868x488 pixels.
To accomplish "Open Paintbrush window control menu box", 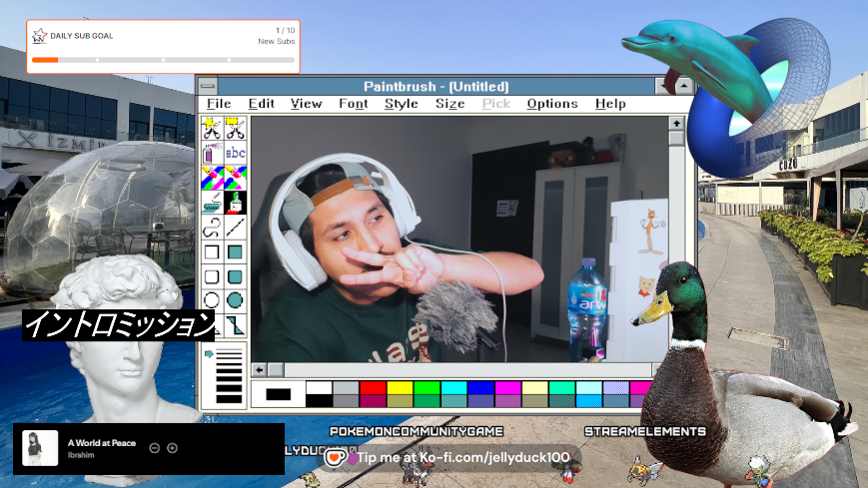I will (x=208, y=86).
